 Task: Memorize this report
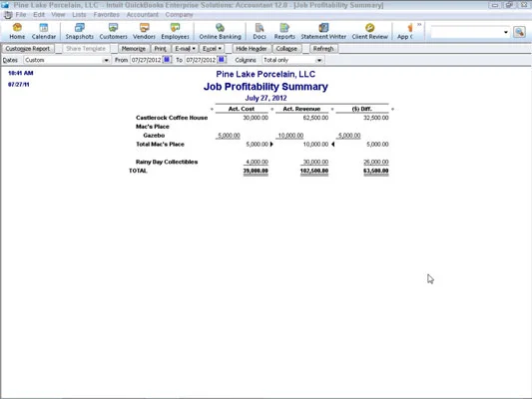[x=134, y=49]
